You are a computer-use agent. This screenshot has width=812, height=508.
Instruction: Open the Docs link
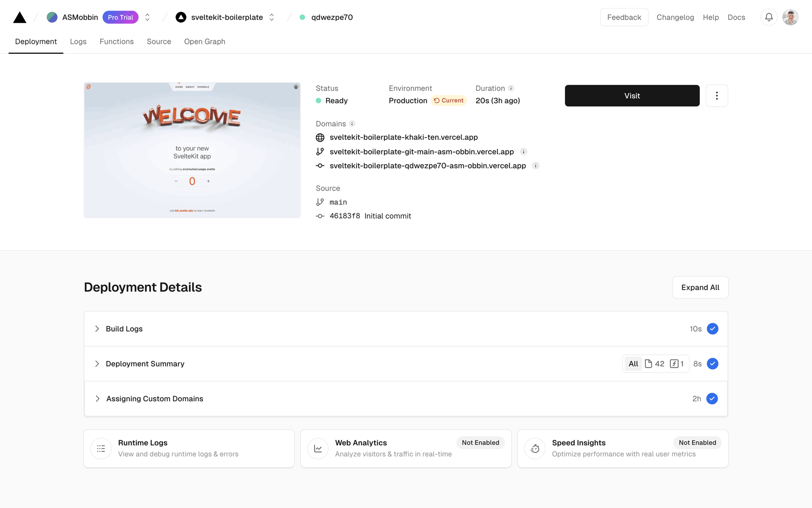click(736, 17)
